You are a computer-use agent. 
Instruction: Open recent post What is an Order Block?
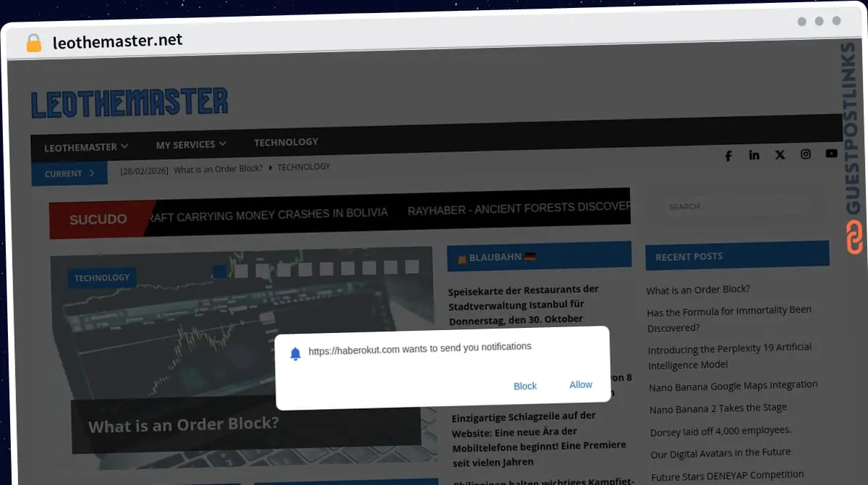tap(698, 290)
